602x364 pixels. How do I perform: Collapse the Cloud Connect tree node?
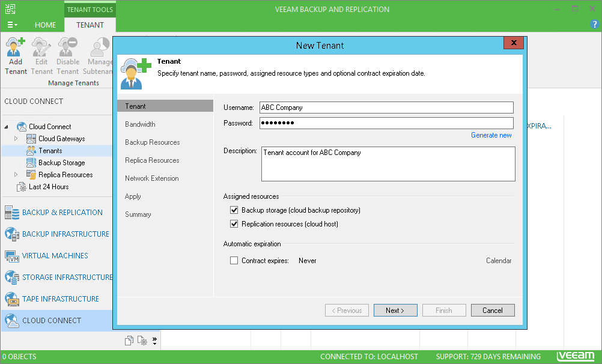pyautogui.click(x=7, y=126)
